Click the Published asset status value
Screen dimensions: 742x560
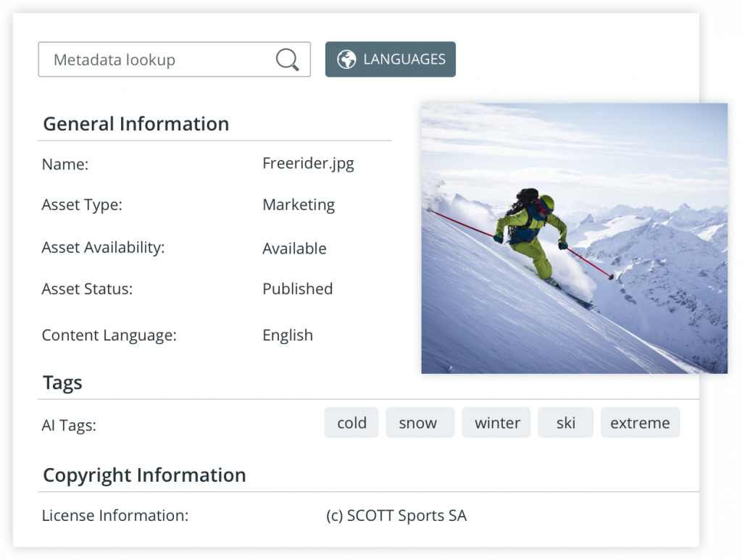(297, 289)
